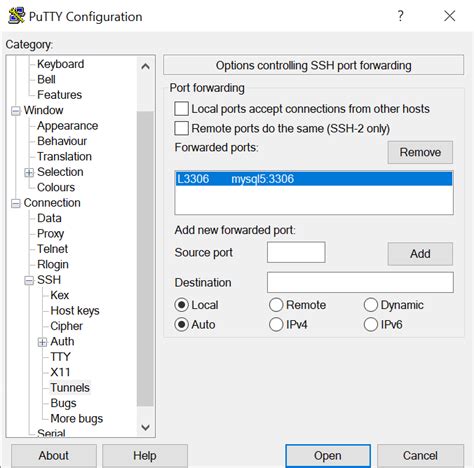Viewport: 474px width, 468px height.
Task: Select the L3306 mysql5:3306 forwarded port entry
Action: tap(314, 179)
